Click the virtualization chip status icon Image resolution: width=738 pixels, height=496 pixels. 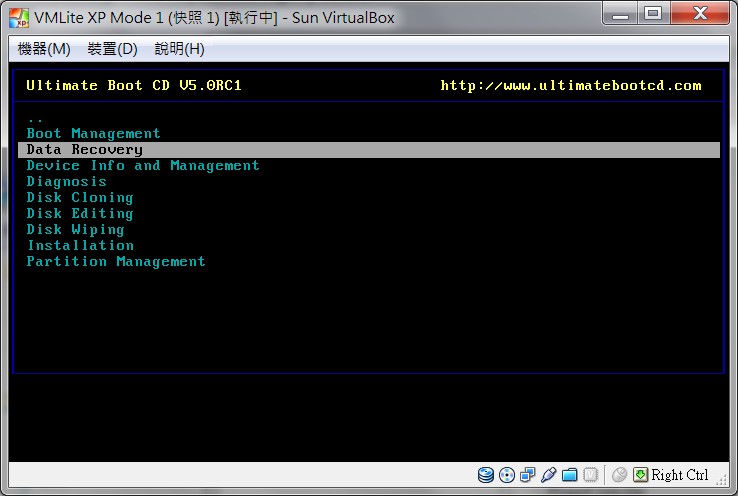coord(591,475)
